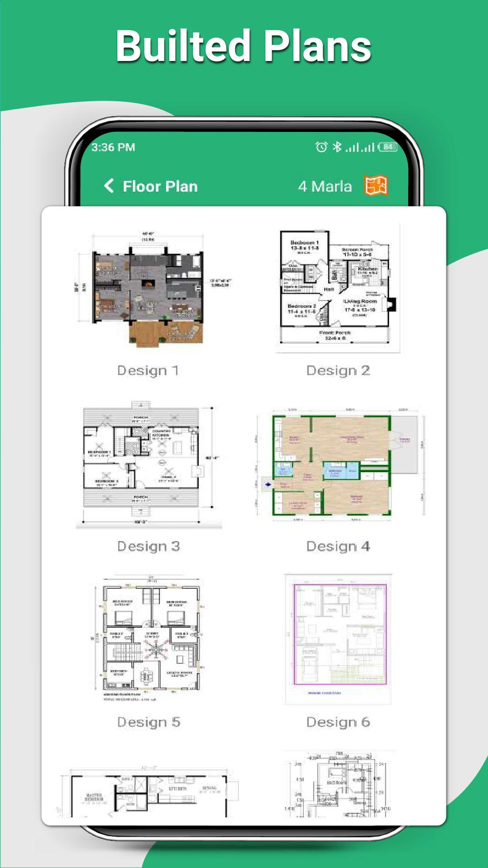Tap the Floor Plan header title
Viewport: 488px width, 868px height.
click(160, 186)
